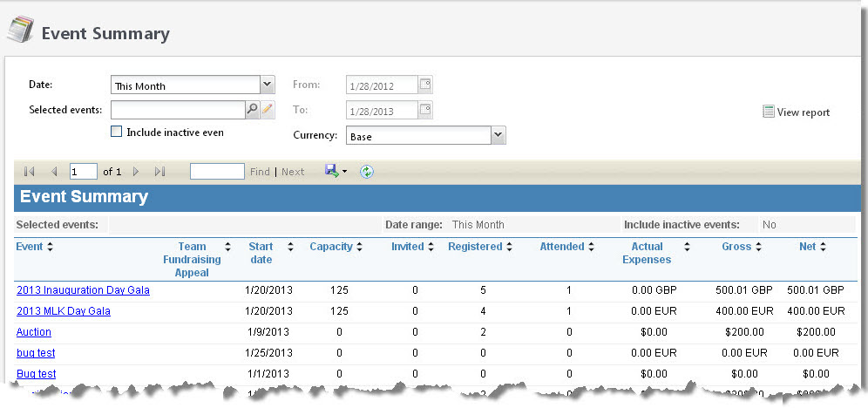Click Gross value 500.01 GBP for Inauguration Gala
Viewport: 868px width, 408px height.
tap(744, 290)
